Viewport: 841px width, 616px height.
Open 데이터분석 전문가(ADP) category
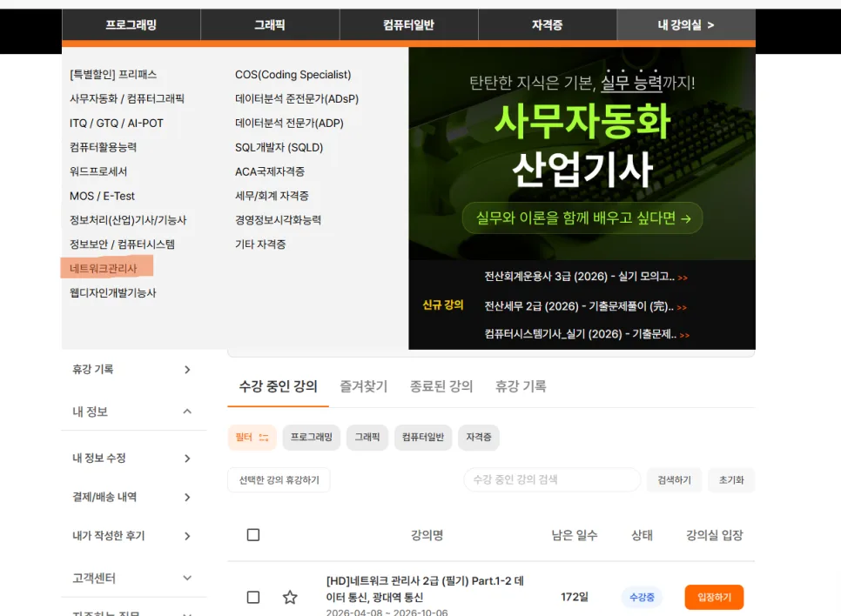tap(289, 123)
